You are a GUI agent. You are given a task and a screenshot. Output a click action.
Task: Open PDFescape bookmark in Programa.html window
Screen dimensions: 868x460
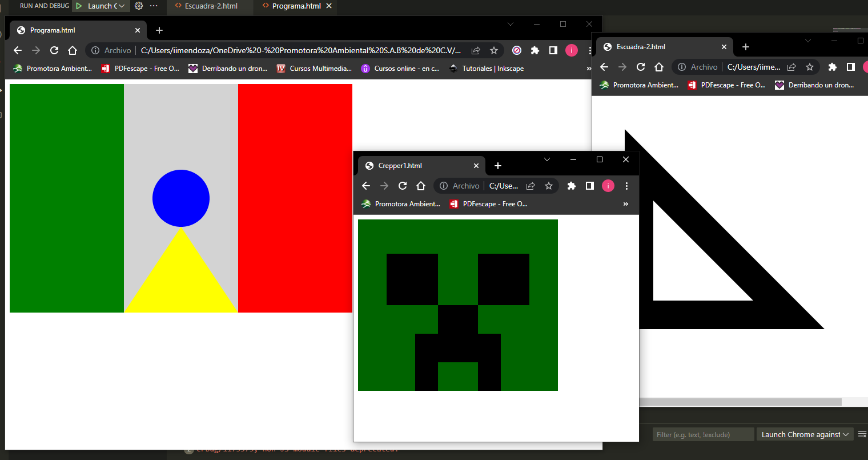(x=140, y=69)
